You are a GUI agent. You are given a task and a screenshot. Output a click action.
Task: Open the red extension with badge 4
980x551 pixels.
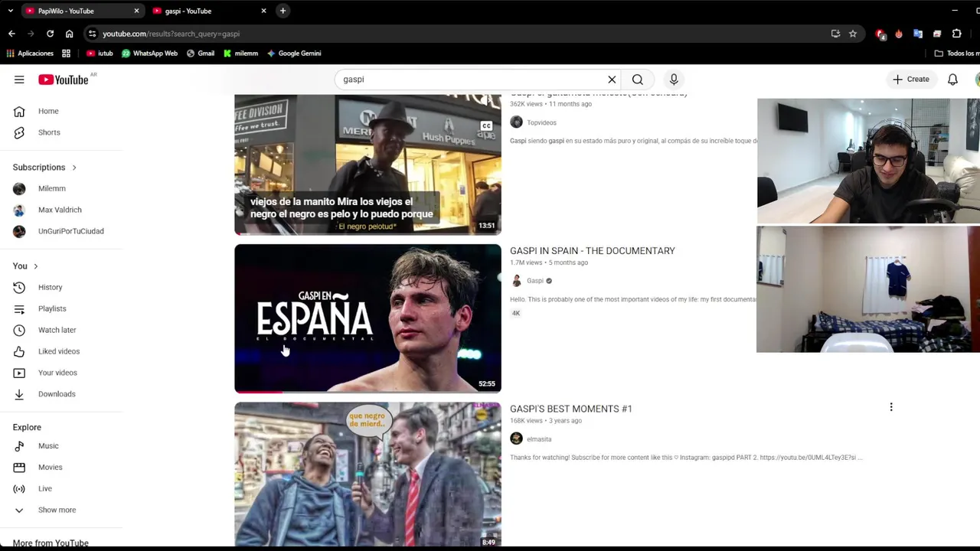(x=880, y=34)
